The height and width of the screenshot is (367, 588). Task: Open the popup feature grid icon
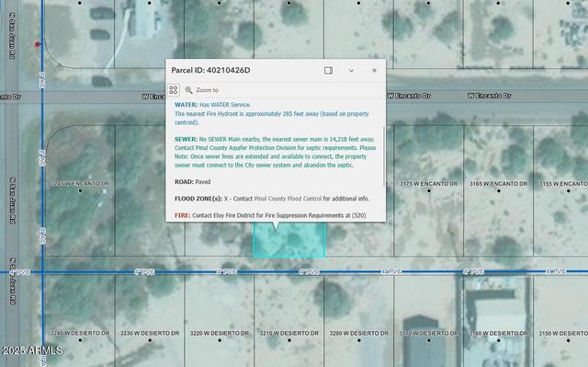click(x=174, y=90)
